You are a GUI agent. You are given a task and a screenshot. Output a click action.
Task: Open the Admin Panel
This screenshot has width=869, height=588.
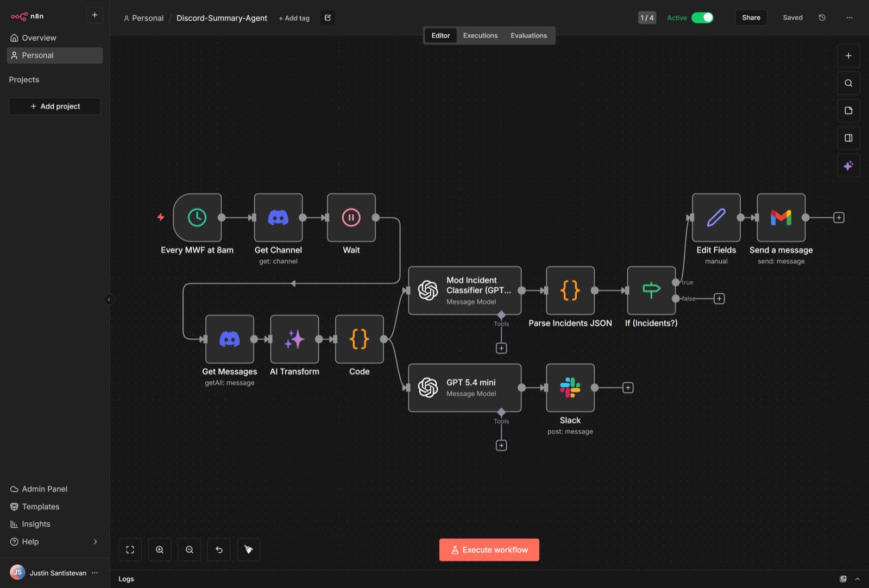coord(54,489)
